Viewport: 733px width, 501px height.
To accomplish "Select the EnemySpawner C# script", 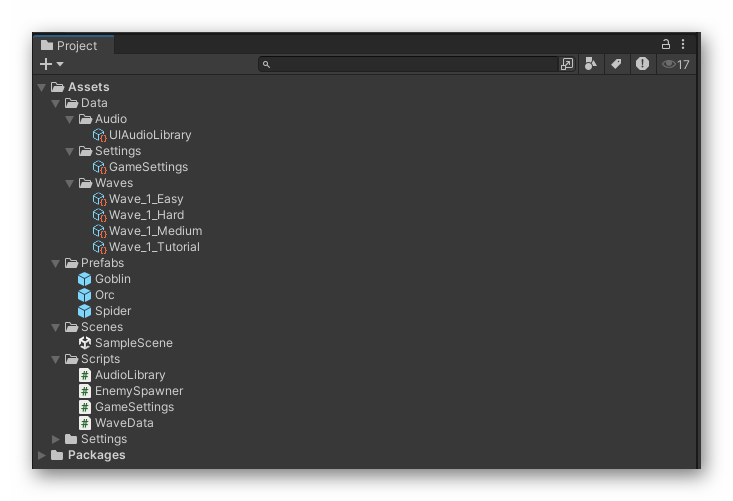I will [x=138, y=391].
